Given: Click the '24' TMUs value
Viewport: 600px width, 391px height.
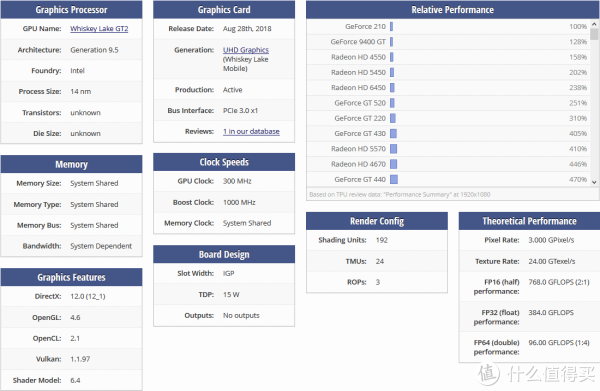Looking at the screenshot, I should [380, 261].
